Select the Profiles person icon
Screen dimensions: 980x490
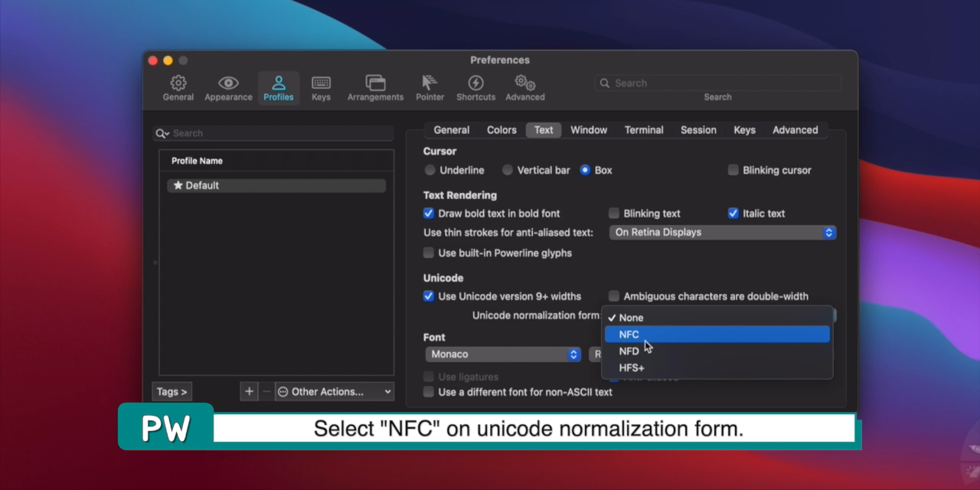click(x=279, y=83)
